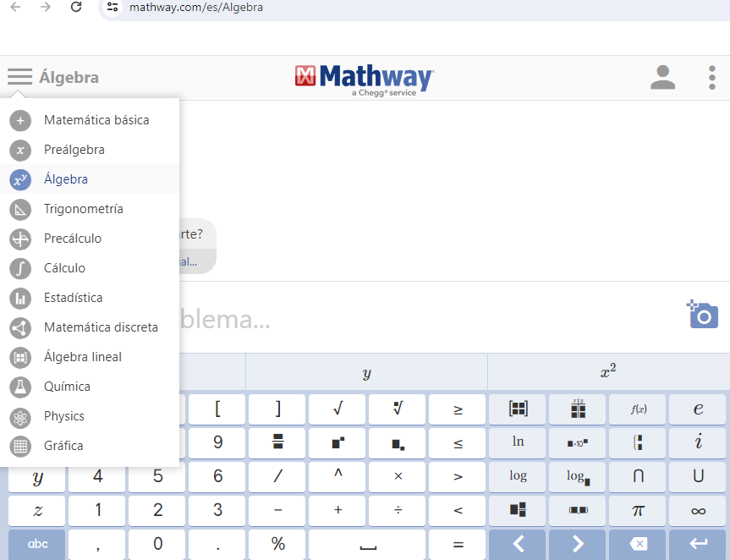This screenshot has height=560, width=730.
Task: Choose Matemática discreta subject
Action: pyautogui.click(x=90, y=327)
